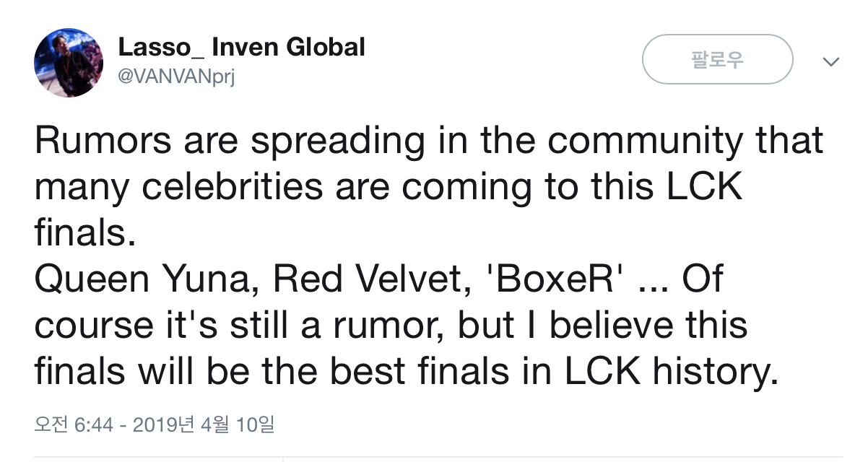Click the 팔로우 follow button

click(717, 59)
